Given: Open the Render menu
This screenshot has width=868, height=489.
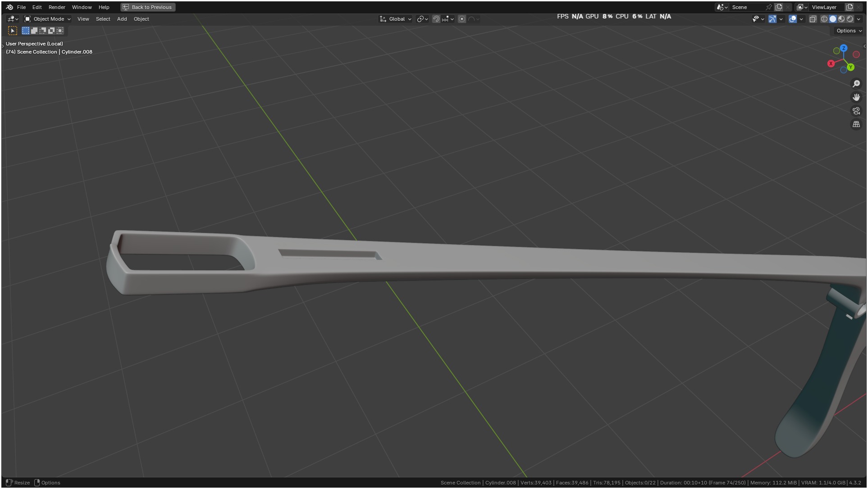Looking at the screenshot, I should (57, 7).
